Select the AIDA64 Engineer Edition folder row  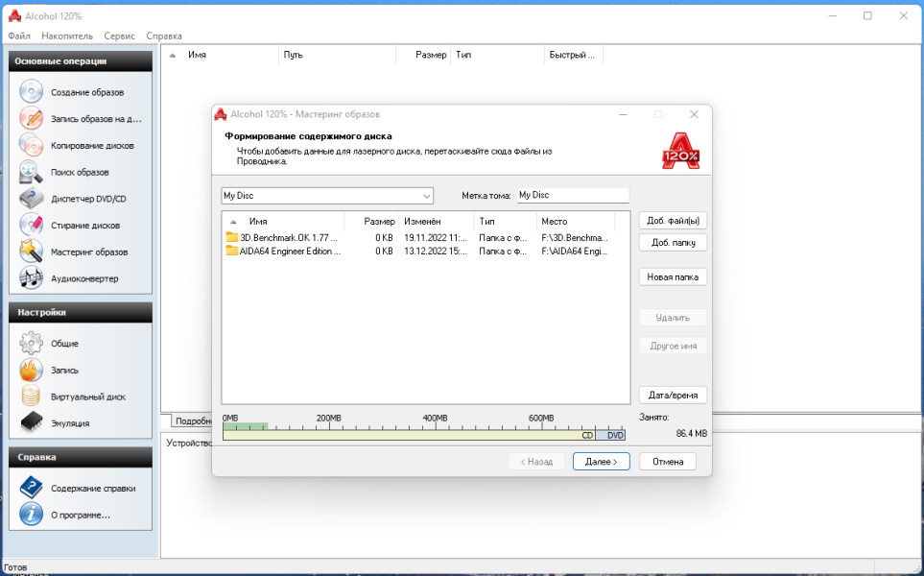tap(418, 252)
